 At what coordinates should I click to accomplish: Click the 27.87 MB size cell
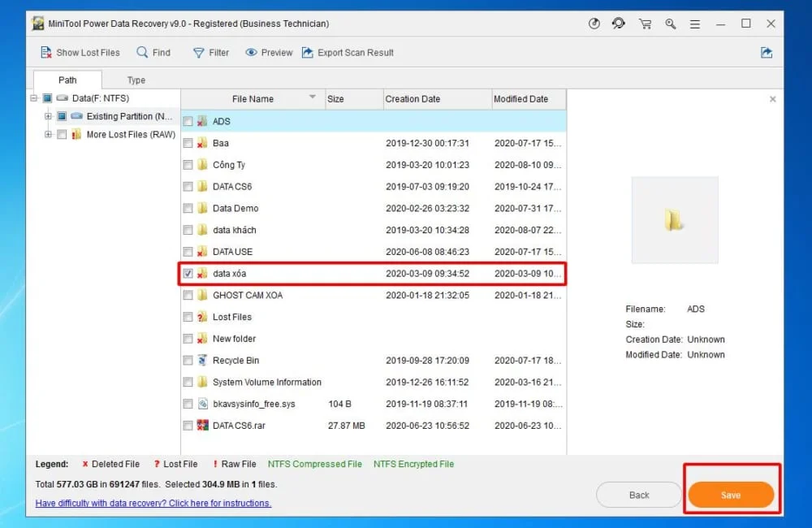(347, 426)
